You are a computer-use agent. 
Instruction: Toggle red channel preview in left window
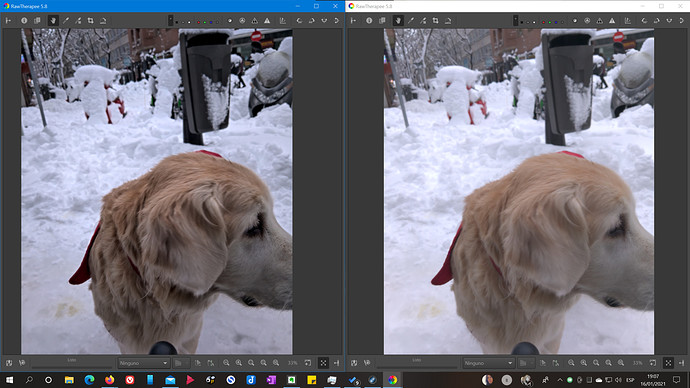coord(199,22)
